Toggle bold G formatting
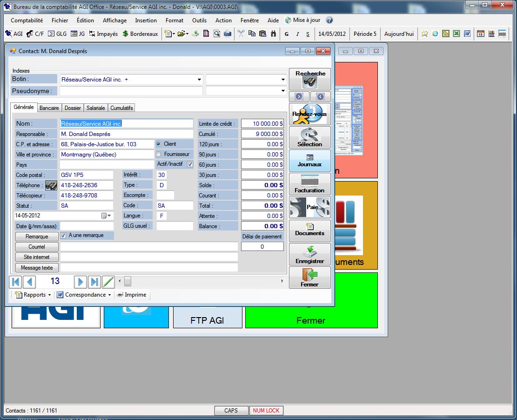Screen dimensions: 517x420 287,34
